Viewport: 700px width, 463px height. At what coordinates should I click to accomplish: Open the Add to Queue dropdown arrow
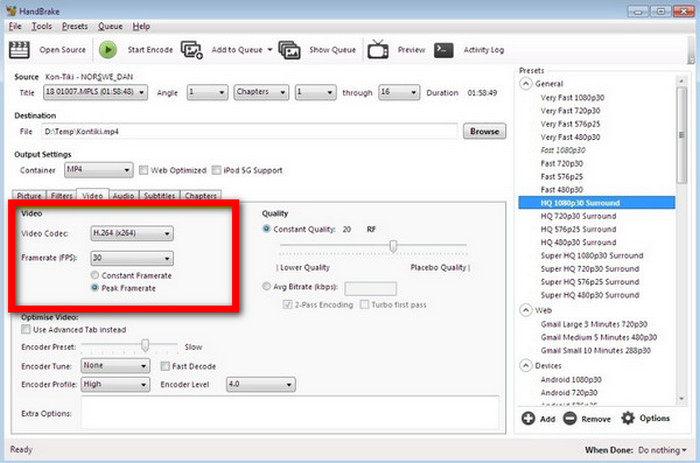tap(270, 50)
